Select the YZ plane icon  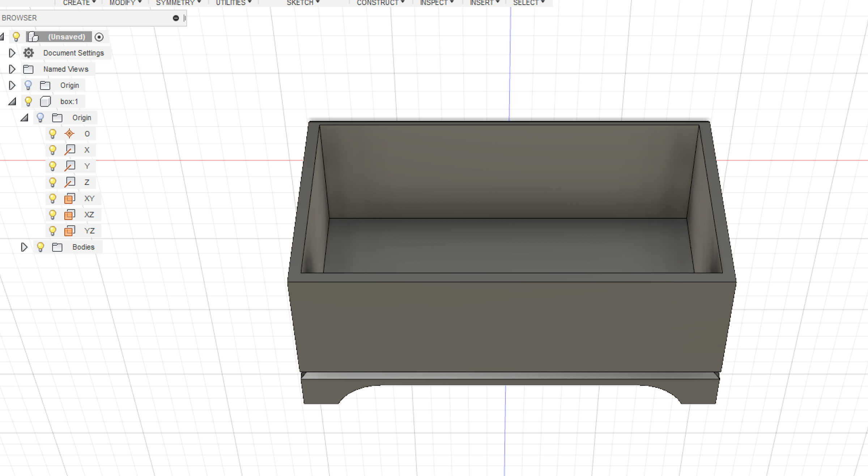coord(69,231)
